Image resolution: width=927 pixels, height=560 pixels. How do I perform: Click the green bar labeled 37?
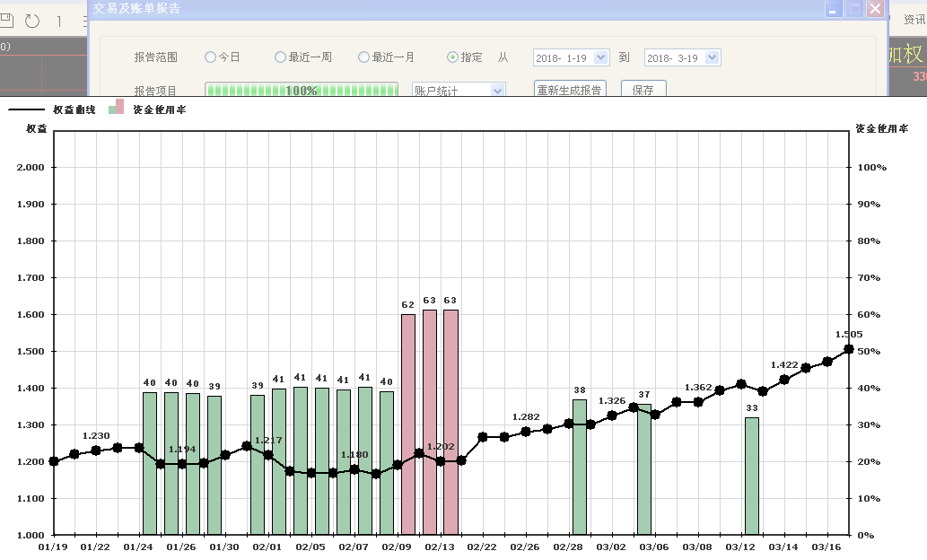pyautogui.click(x=643, y=469)
